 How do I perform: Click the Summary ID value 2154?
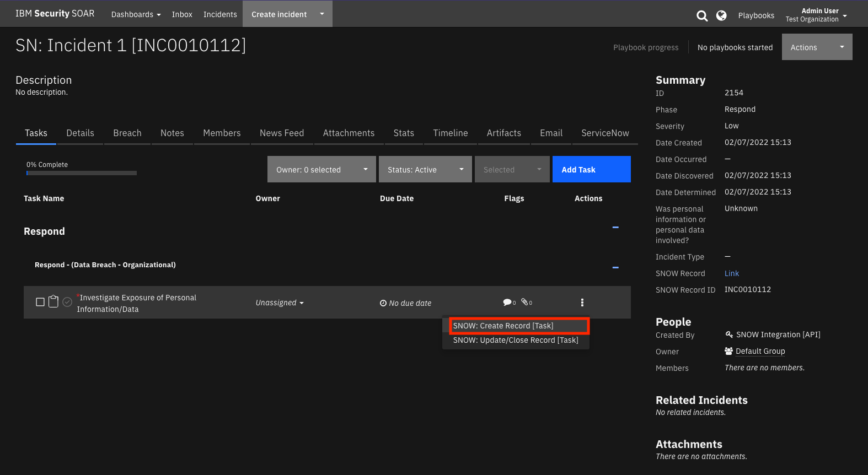(734, 93)
